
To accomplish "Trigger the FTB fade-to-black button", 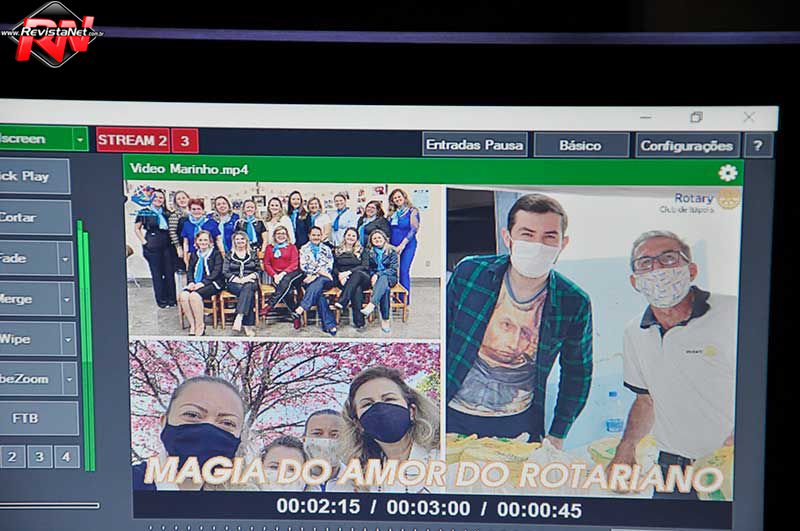I will [35, 418].
